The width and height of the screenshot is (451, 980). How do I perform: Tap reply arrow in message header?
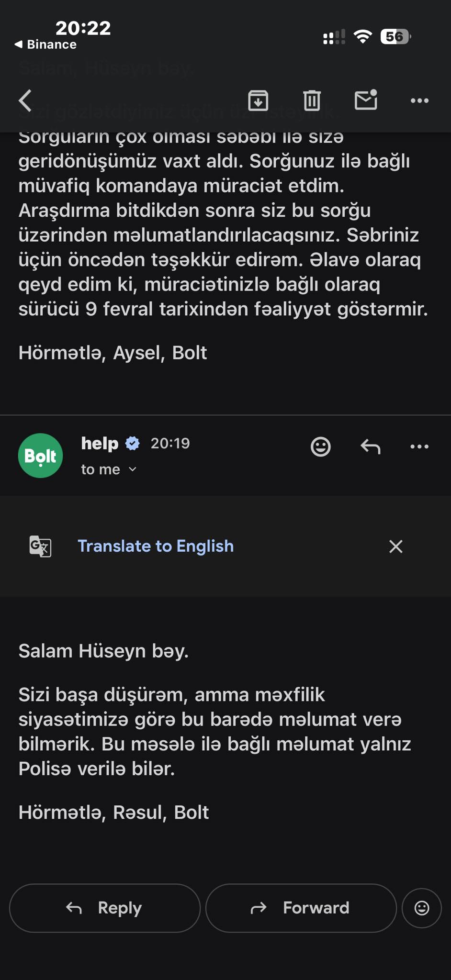coord(370,446)
